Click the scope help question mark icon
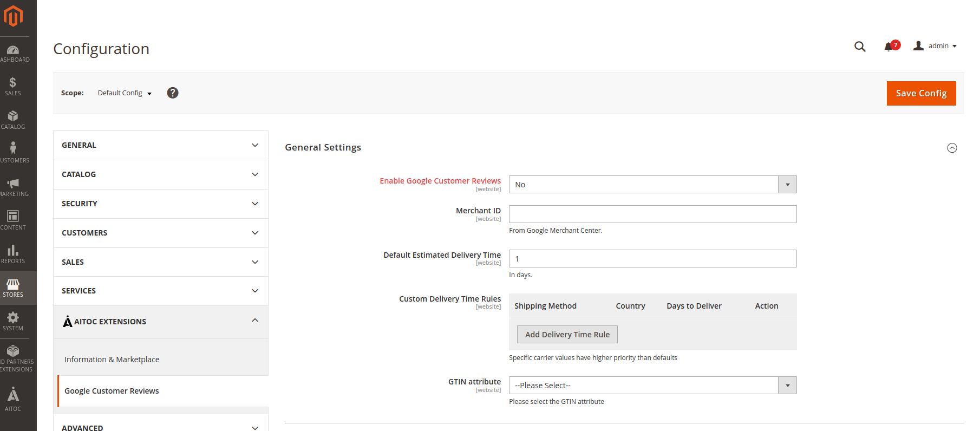The height and width of the screenshot is (431, 980). coord(173,93)
